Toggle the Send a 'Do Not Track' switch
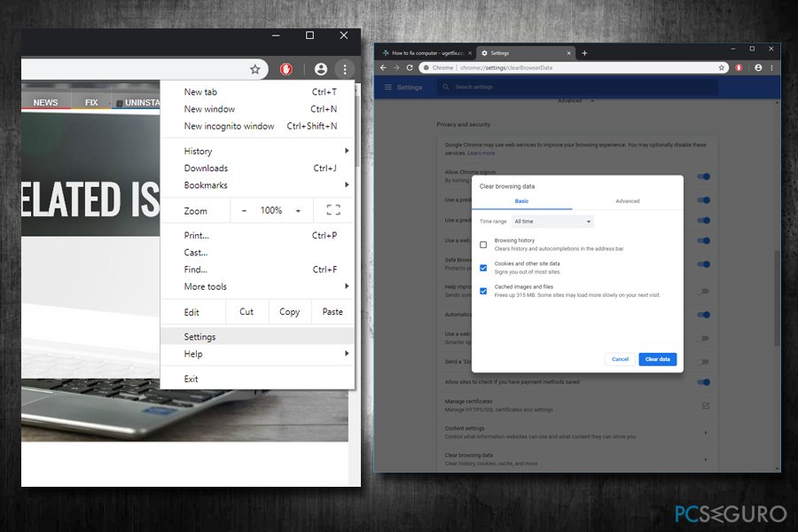 tap(703, 362)
